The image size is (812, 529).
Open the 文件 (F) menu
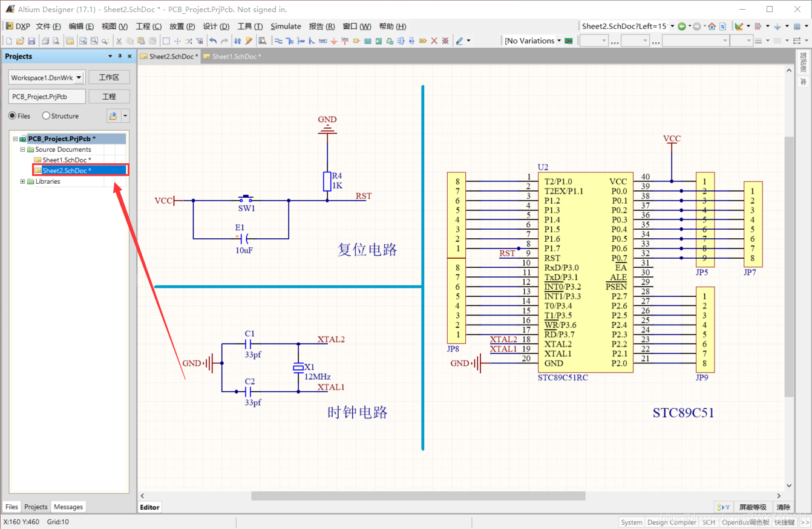48,26
